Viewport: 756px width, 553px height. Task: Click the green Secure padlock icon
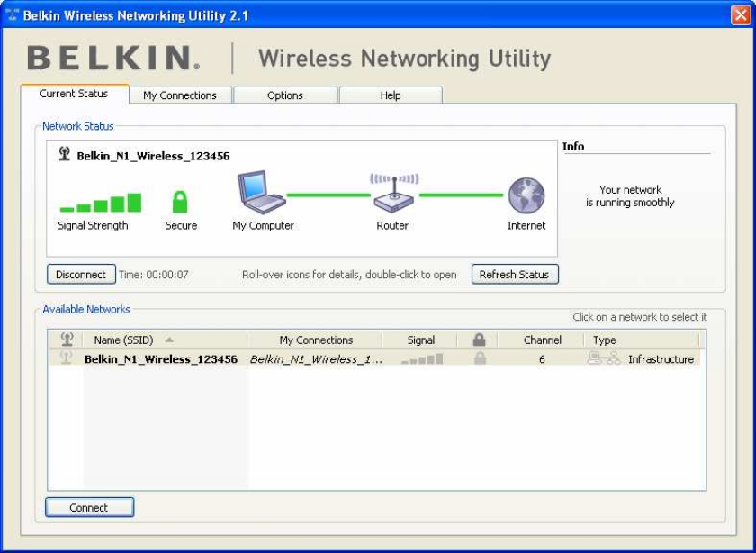(180, 202)
